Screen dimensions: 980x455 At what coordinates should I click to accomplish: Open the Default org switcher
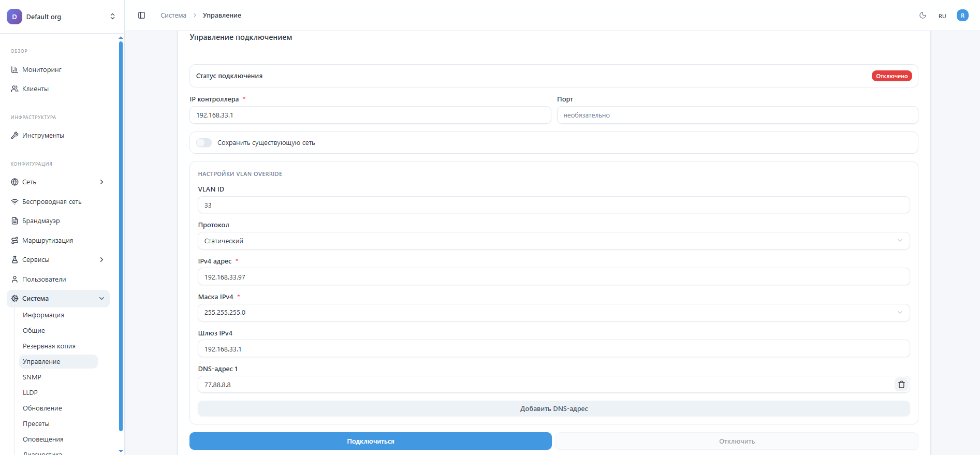coord(61,17)
